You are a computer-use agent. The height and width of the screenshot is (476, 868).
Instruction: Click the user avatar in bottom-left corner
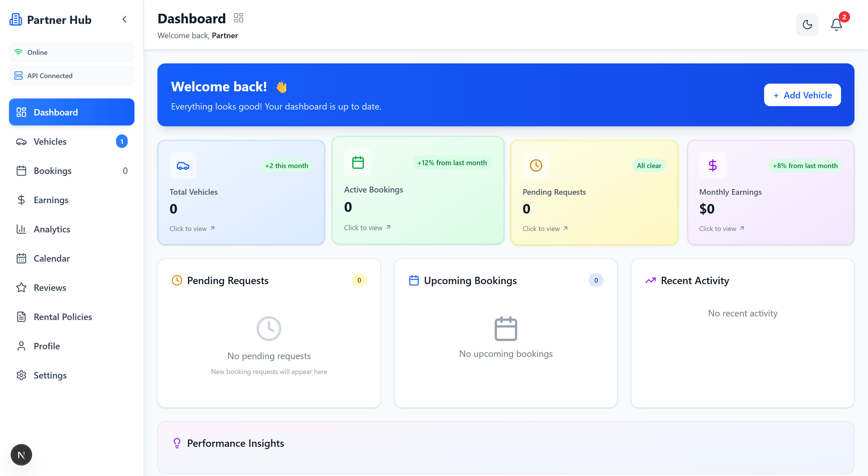click(21, 454)
